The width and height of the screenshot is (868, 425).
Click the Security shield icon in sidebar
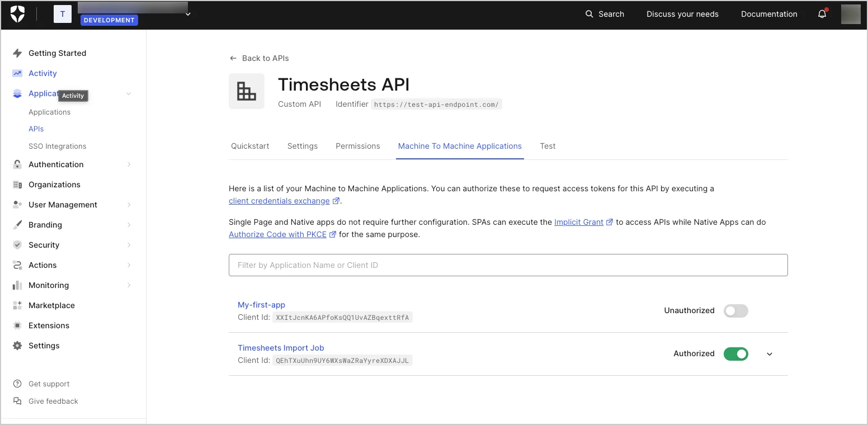tap(17, 245)
